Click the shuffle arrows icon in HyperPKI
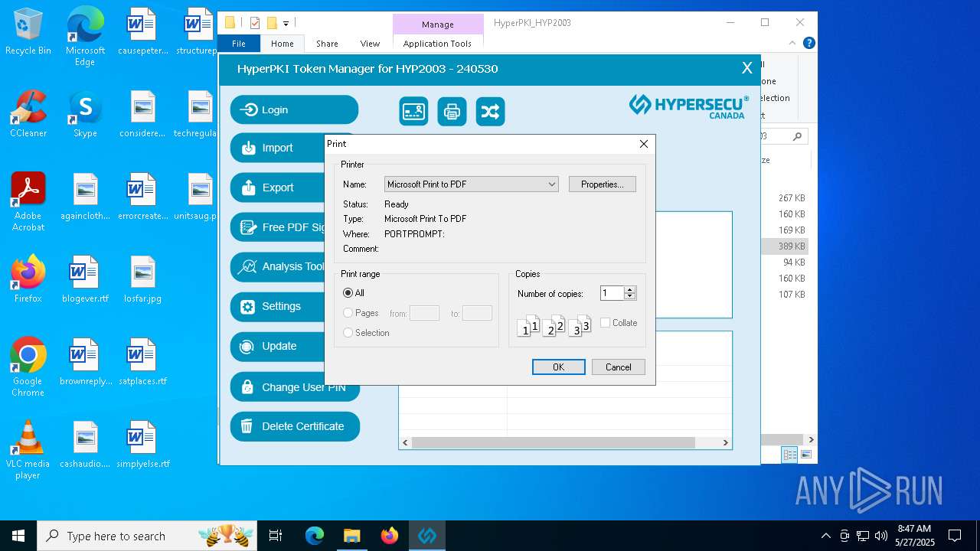This screenshot has height=551, width=980. 490,112
